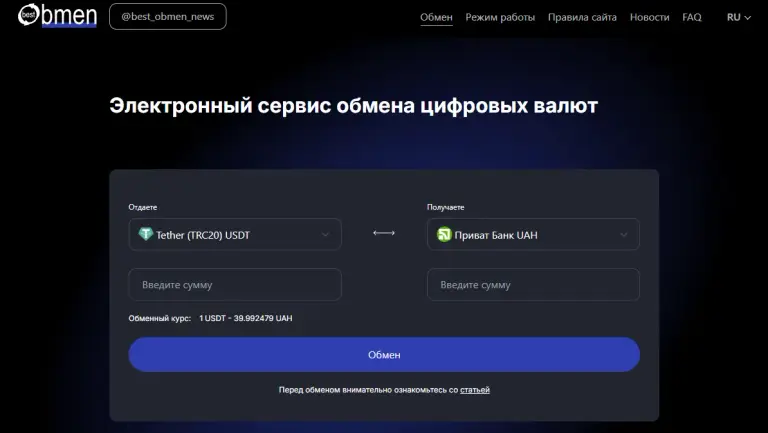Open the FAQ page
Screen dimensions: 768x433
pyautogui.click(x=692, y=17)
